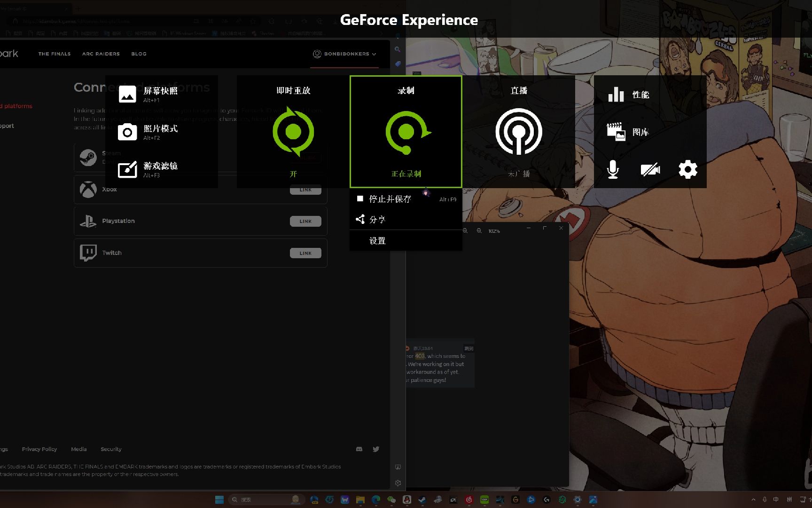Open browser sidebar settings gear at bottom

398,483
